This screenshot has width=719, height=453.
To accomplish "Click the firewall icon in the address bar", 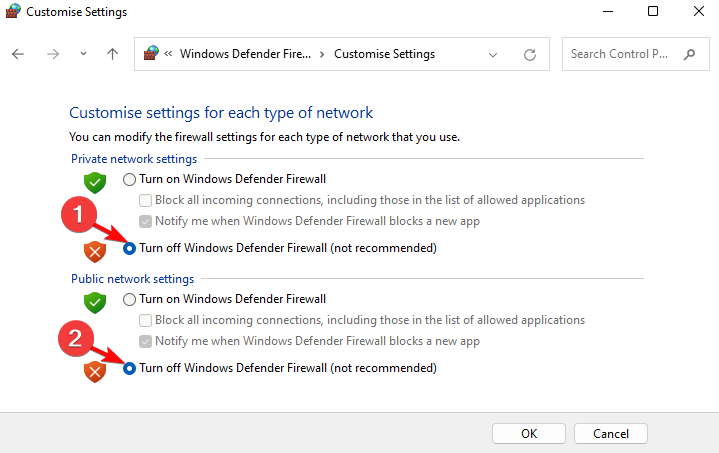I will coord(151,54).
